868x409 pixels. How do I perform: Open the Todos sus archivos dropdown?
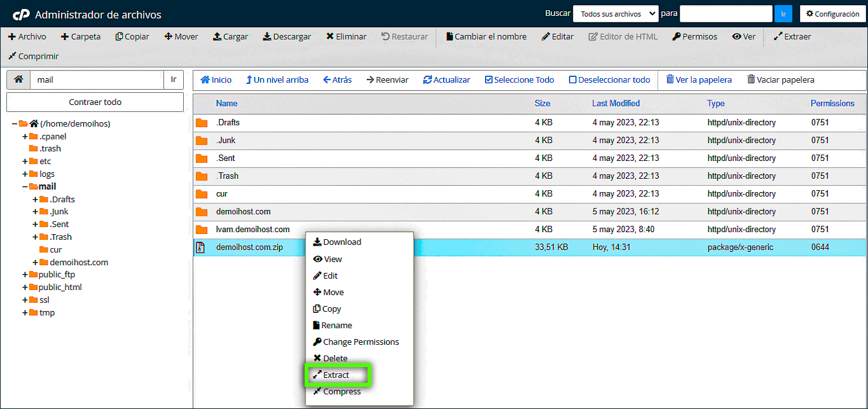615,13
